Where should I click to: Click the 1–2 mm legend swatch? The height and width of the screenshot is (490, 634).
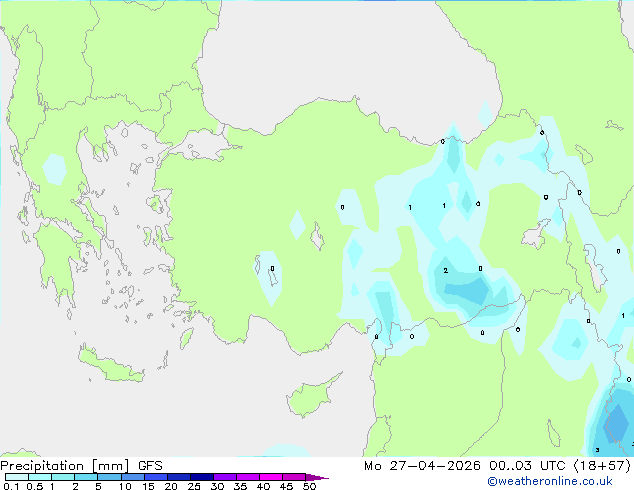(x=63, y=477)
